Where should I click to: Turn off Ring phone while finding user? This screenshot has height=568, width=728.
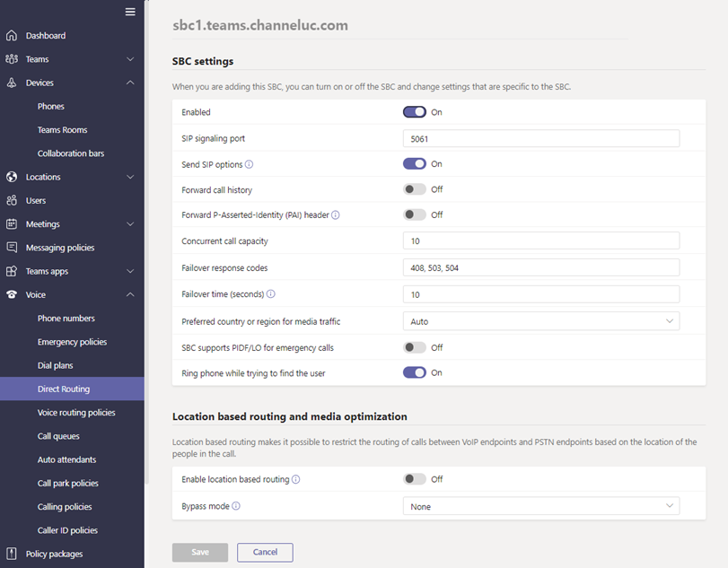414,372
